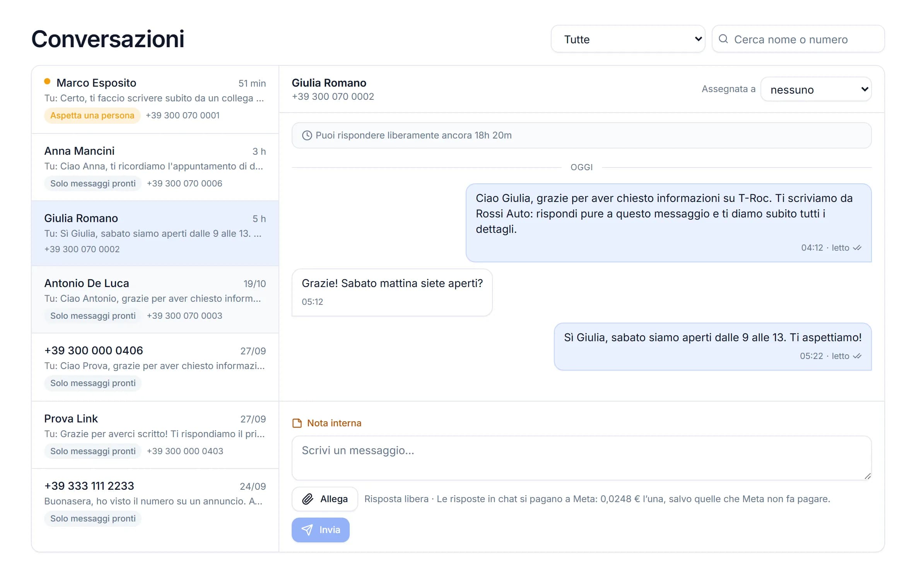Click the +39 300 070 0001 number under Marco Esposito
Viewport: 916px width, 588px height.
pyautogui.click(x=183, y=115)
